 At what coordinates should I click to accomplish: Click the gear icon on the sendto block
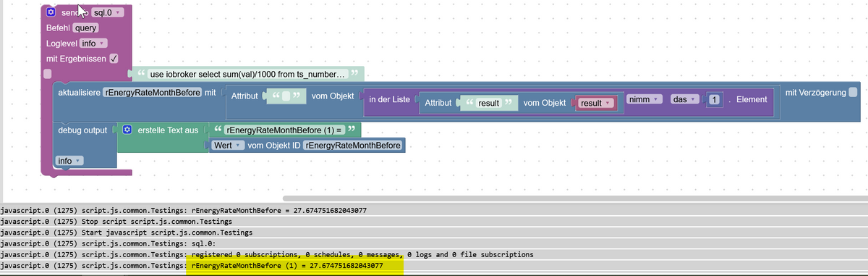(x=50, y=13)
